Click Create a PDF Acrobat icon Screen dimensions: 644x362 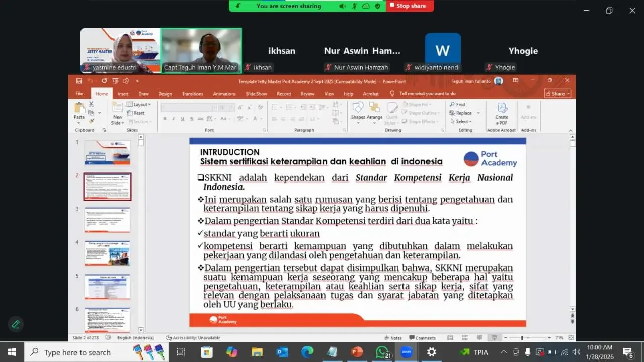(502, 113)
